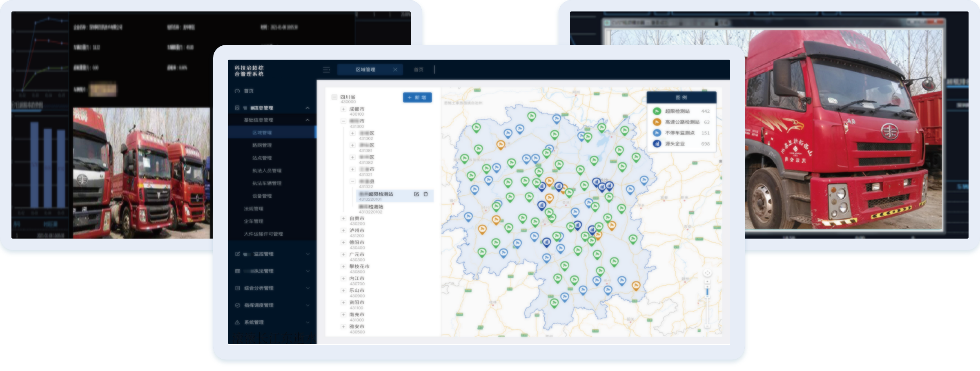Select the 雅安市 tree item
Screen dimensions: 980x371
[x=356, y=327]
